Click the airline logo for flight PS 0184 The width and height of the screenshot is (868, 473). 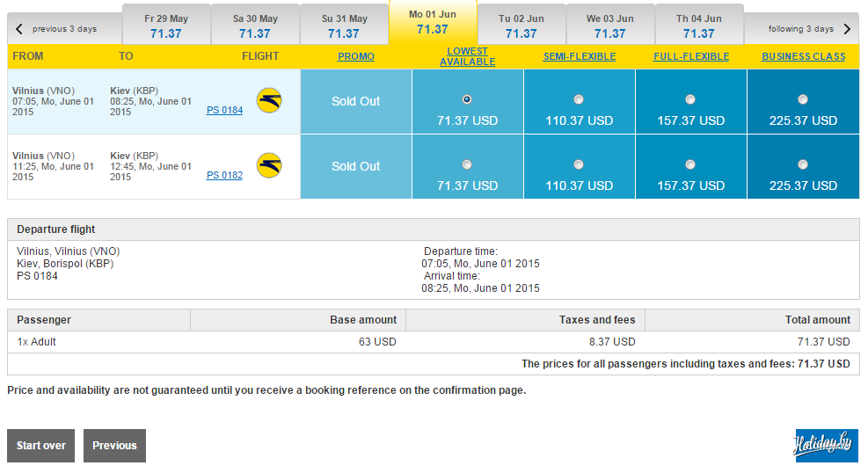click(x=269, y=100)
